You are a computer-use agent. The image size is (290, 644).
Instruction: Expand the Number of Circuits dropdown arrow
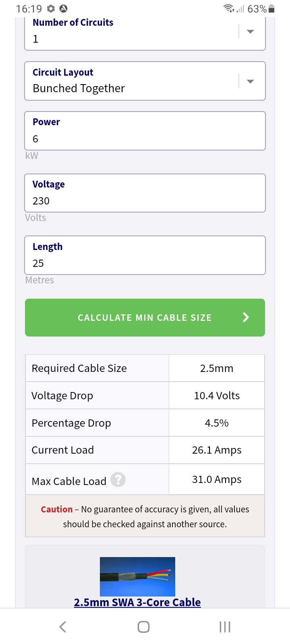pos(250,31)
